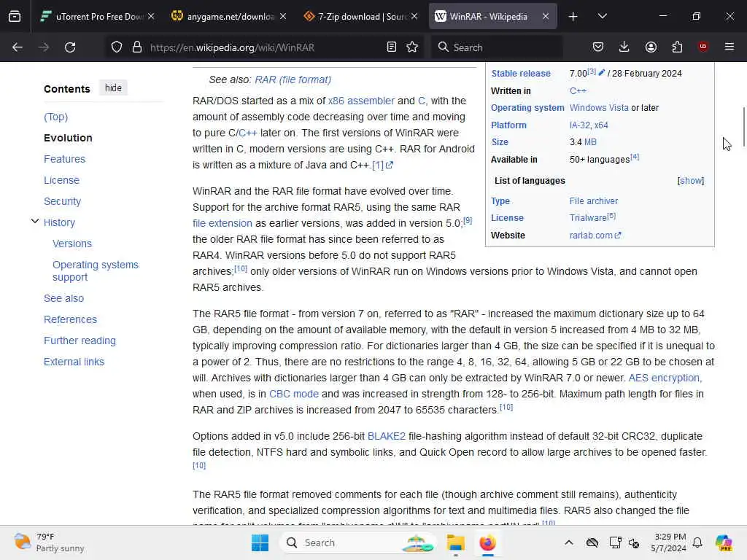Open Windows Start menu
This screenshot has width=747, height=560.
[260, 542]
